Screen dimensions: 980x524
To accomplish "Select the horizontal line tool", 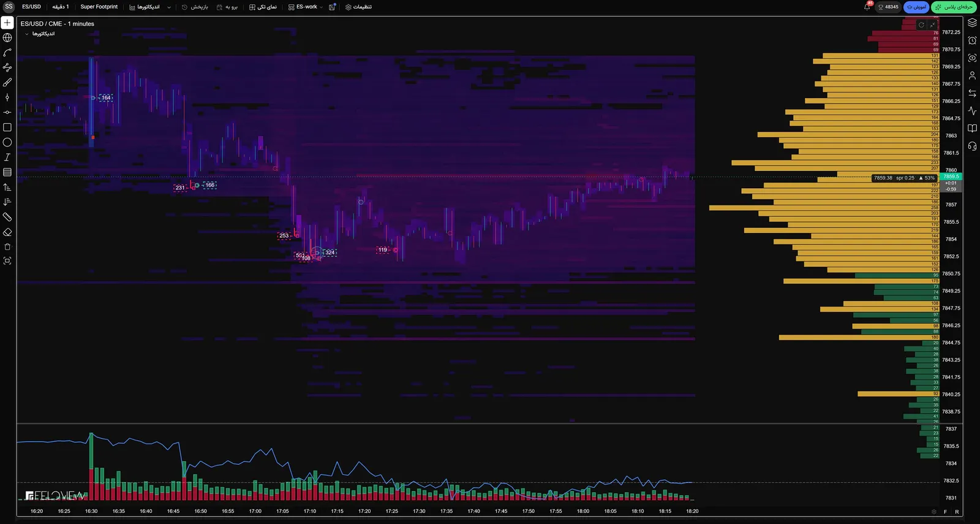I will pos(7,112).
